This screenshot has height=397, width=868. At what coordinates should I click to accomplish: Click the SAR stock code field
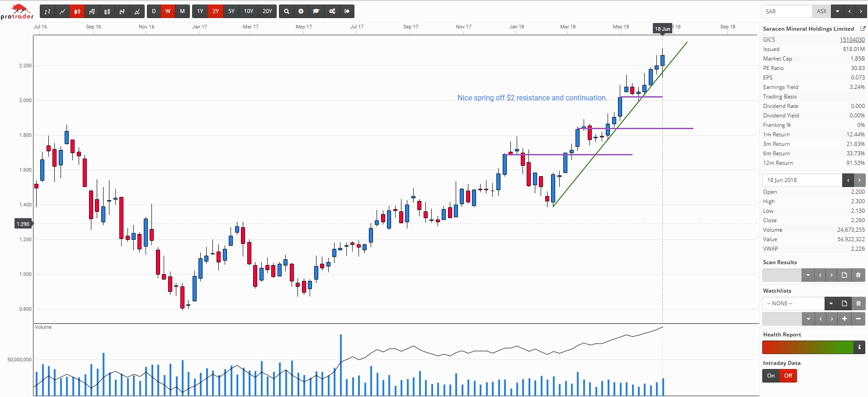(787, 11)
